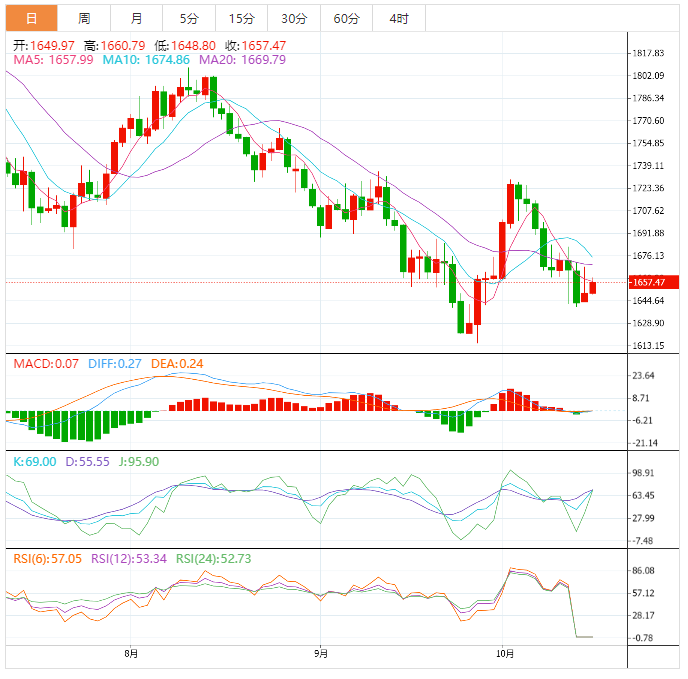Image resolution: width=688 pixels, height=679 pixels.
Task: Click the 10月 date axis label
Action: pyautogui.click(x=505, y=654)
